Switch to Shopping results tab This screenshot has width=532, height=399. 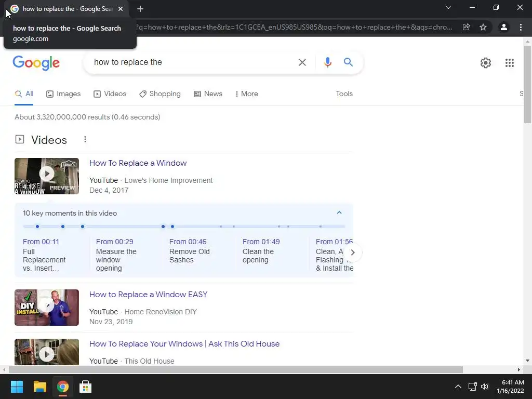[x=160, y=94]
